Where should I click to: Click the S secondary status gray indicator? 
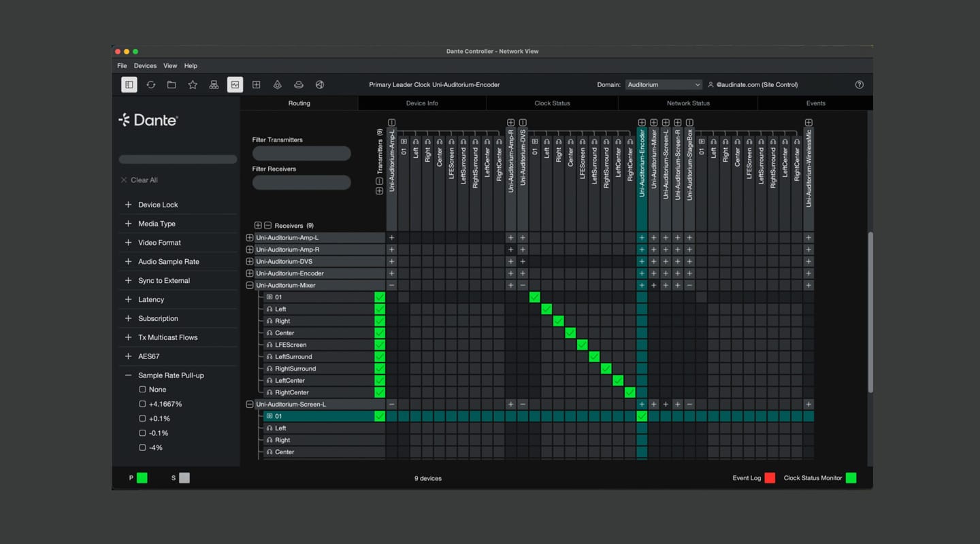pyautogui.click(x=184, y=478)
